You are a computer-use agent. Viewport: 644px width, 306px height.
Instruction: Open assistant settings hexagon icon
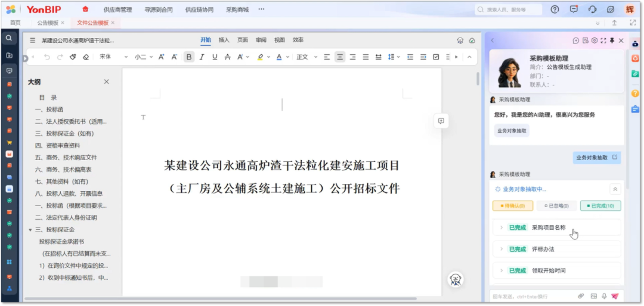click(595, 40)
